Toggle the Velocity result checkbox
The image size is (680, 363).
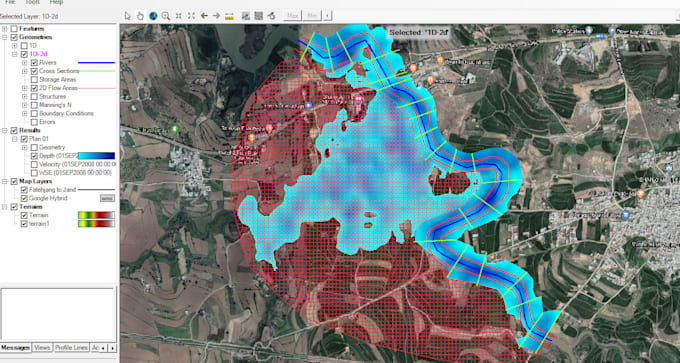(x=34, y=164)
